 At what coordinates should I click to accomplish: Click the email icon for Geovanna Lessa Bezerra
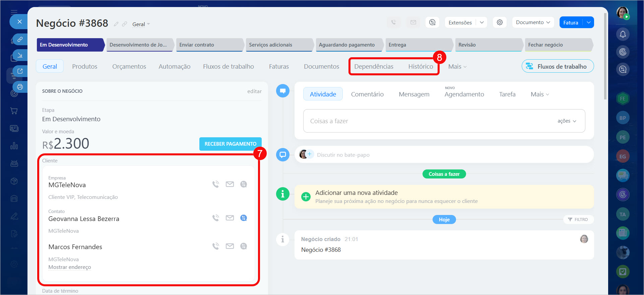(x=230, y=218)
